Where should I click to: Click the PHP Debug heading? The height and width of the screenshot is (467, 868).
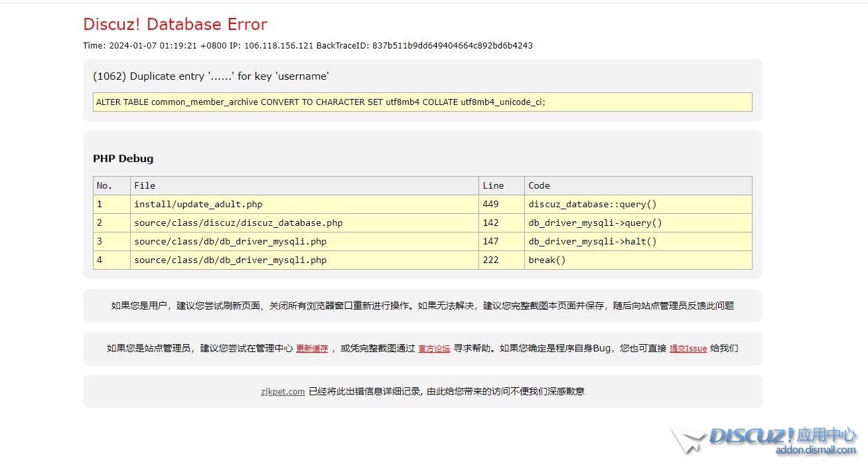point(123,159)
